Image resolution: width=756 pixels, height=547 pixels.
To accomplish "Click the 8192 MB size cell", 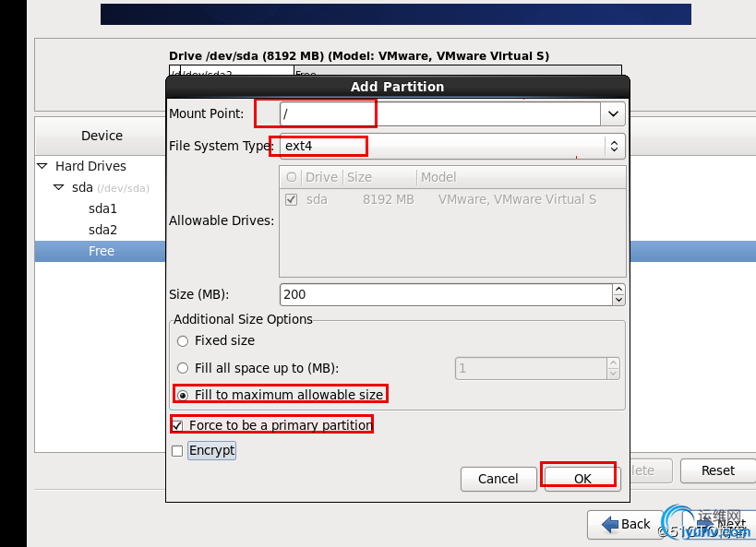I will click(388, 199).
